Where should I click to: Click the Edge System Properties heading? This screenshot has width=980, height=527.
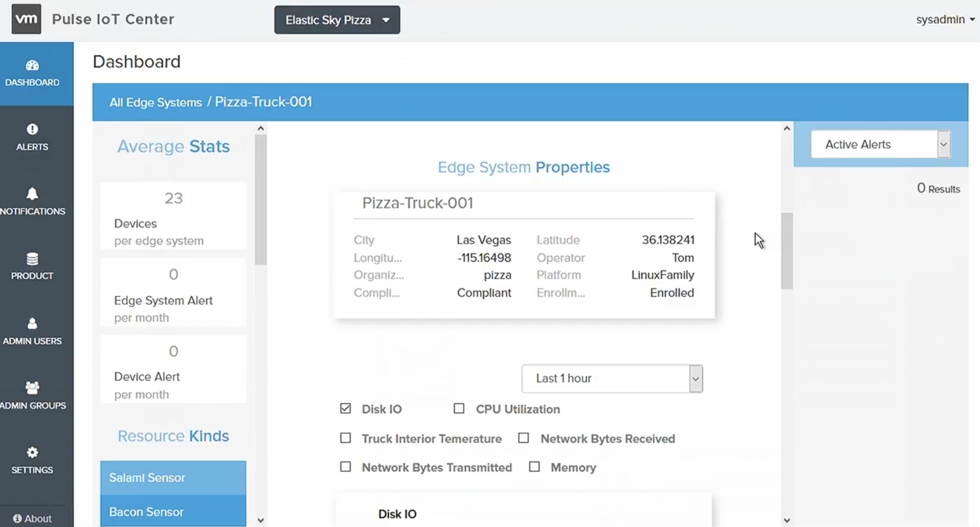pyautogui.click(x=524, y=167)
